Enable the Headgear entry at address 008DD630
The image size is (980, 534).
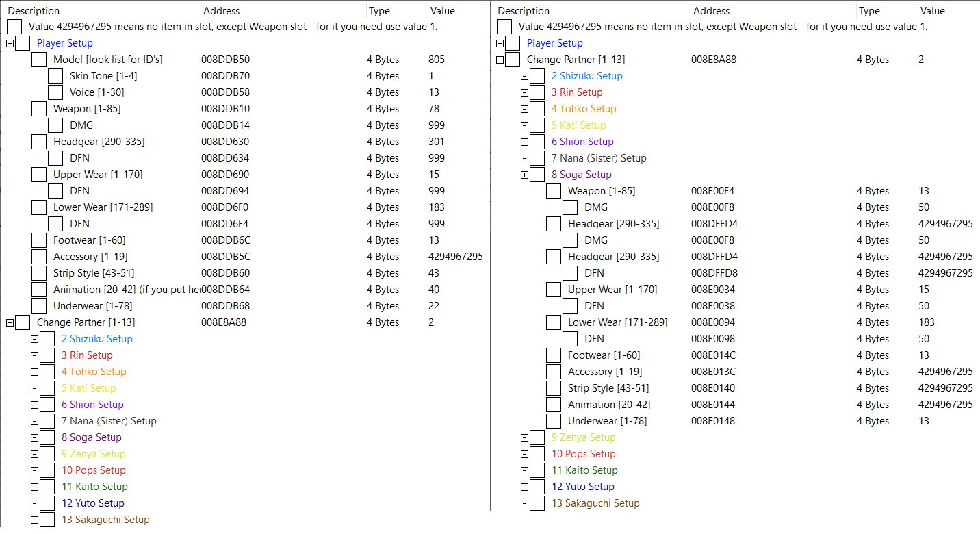pos(39,142)
